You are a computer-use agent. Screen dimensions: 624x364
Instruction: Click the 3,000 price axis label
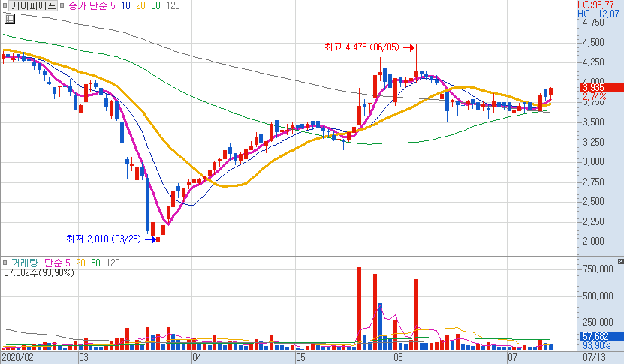(x=593, y=161)
